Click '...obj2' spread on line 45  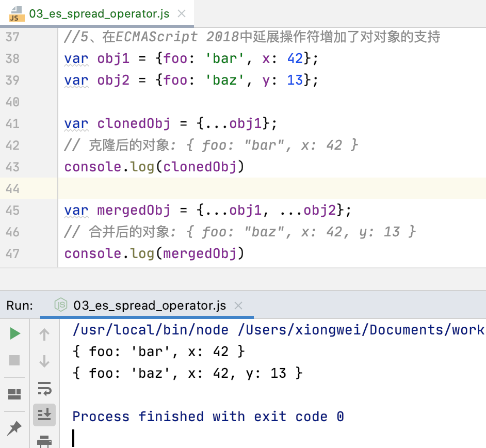coord(308,210)
